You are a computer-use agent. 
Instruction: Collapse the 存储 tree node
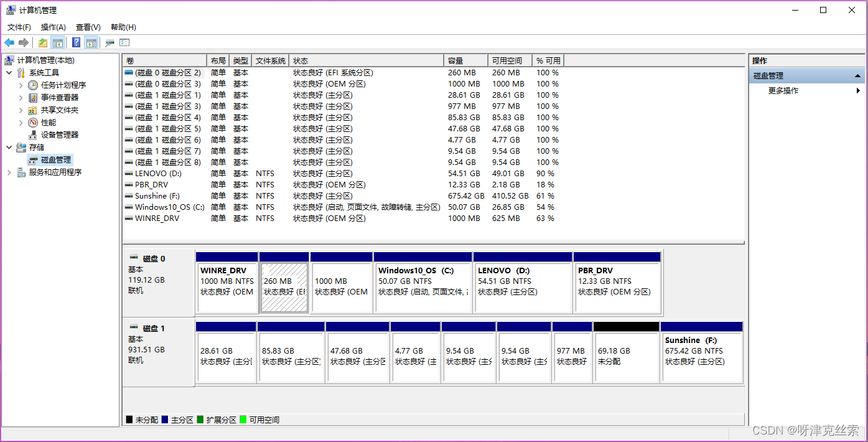pos(9,148)
